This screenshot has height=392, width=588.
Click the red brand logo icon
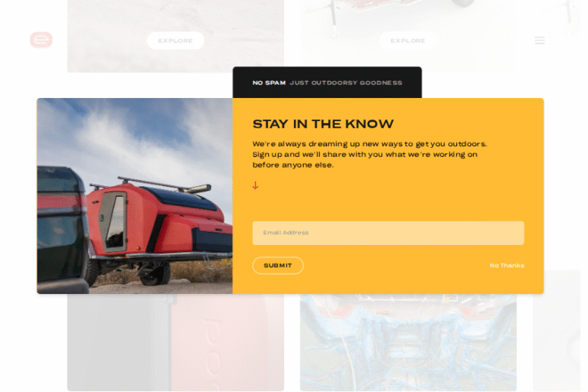pyautogui.click(x=41, y=40)
